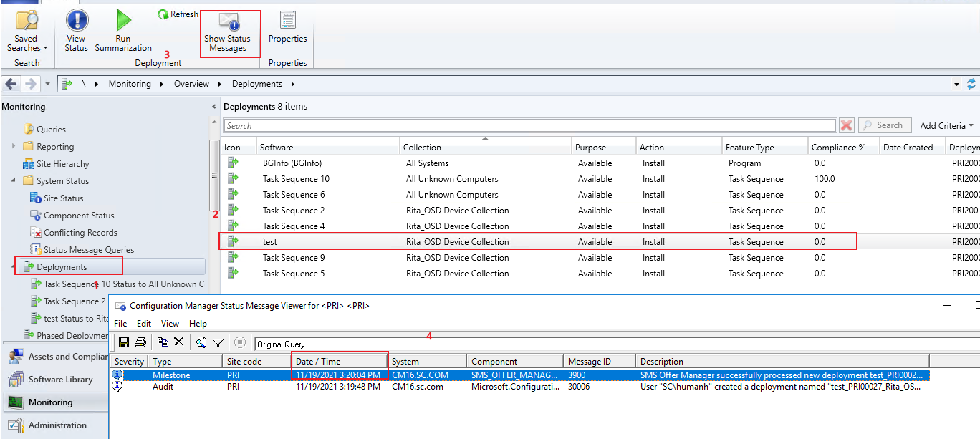Open Conflicting Records in the tree

click(x=80, y=233)
